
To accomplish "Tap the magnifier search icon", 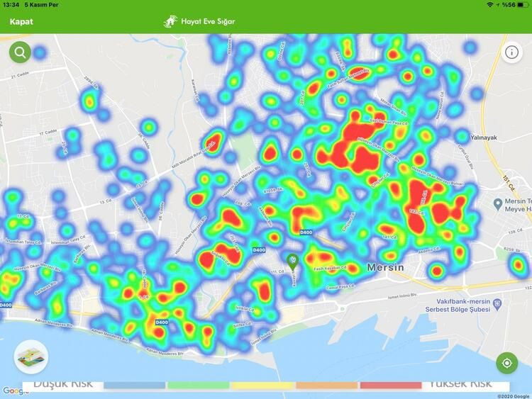I will click(x=20, y=52).
